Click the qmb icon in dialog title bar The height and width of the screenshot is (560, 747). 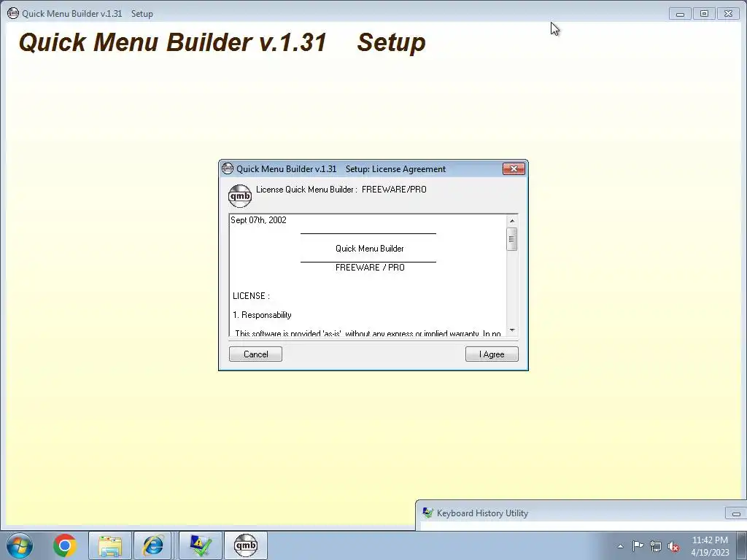coord(228,168)
